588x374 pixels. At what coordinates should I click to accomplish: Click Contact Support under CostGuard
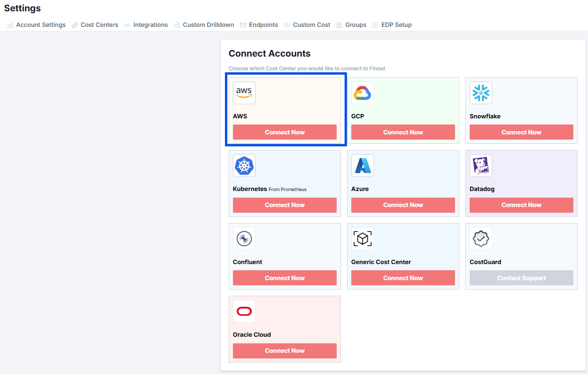pos(521,278)
